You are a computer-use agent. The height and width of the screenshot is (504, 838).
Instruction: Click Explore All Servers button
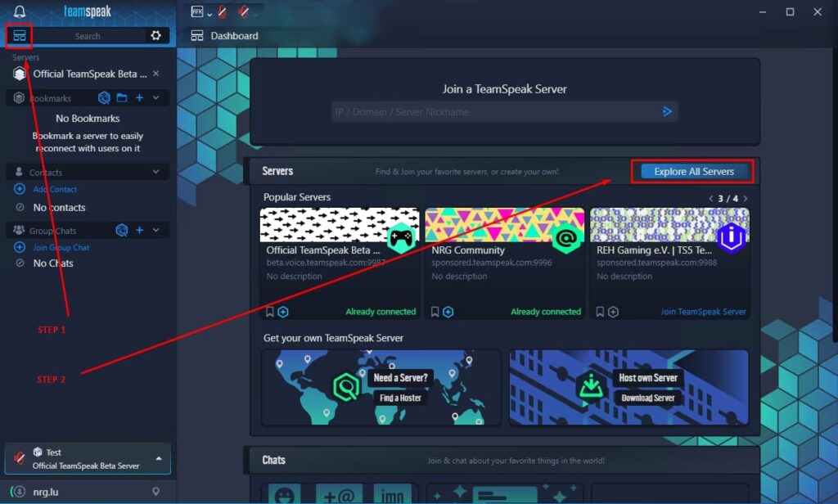pos(694,172)
